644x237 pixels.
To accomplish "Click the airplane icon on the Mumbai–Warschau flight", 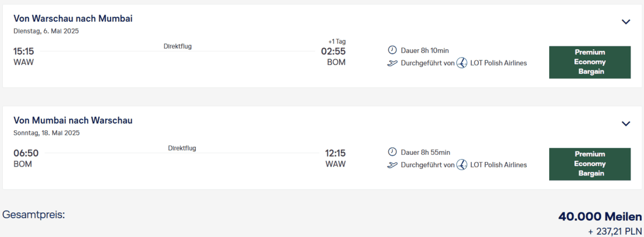I will (392, 165).
